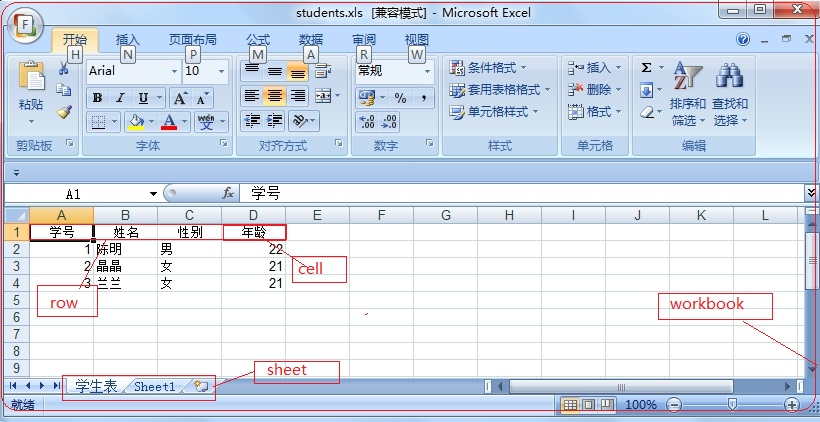The height and width of the screenshot is (422, 820).
Task: Click the Copy icon
Action: pos(64,90)
